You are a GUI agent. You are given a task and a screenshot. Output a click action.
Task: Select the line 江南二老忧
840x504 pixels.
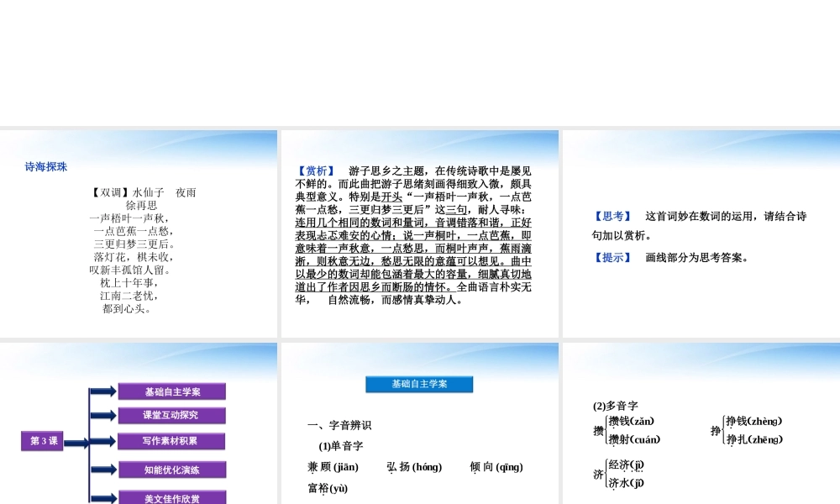(129, 295)
